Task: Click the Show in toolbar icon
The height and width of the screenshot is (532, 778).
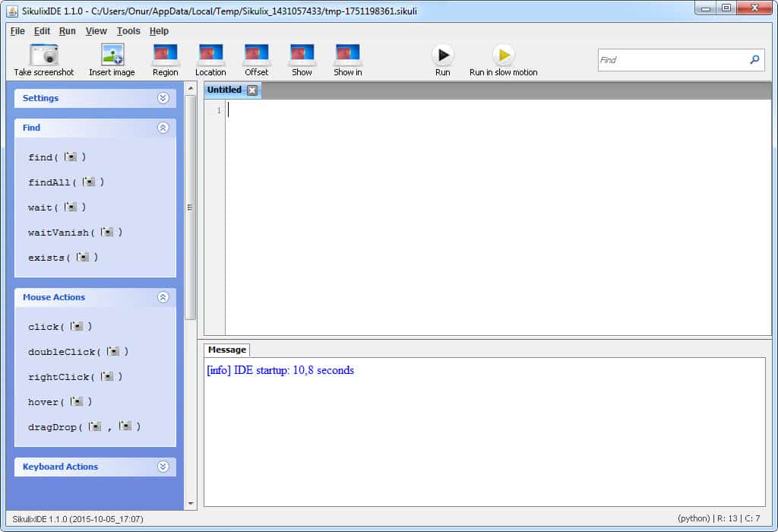Action: point(347,55)
